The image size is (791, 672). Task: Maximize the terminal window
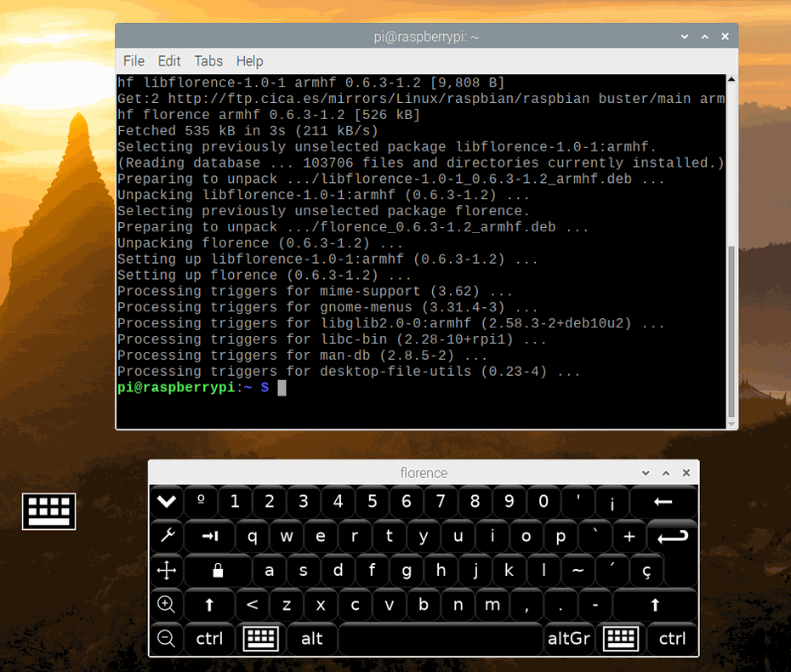(705, 37)
